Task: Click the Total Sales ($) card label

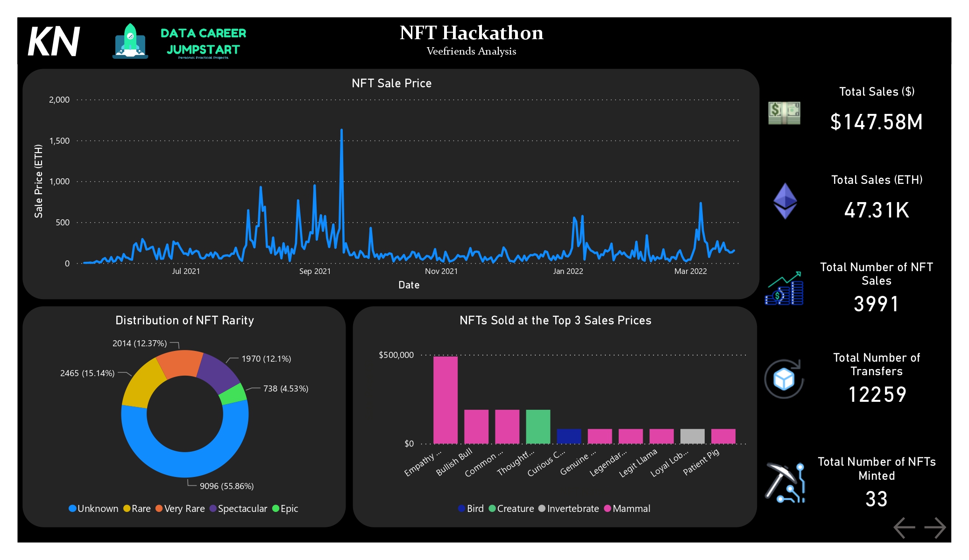Action: [877, 92]
